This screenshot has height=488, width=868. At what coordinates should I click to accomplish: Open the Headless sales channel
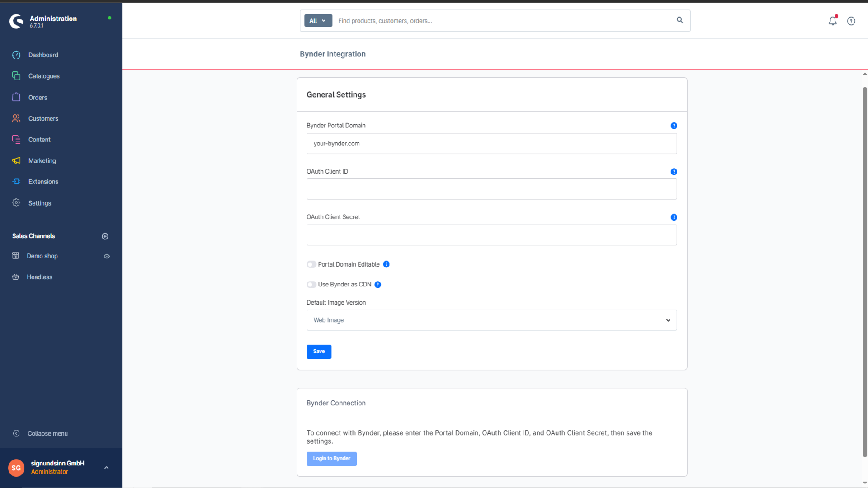[x=39, y=277]
